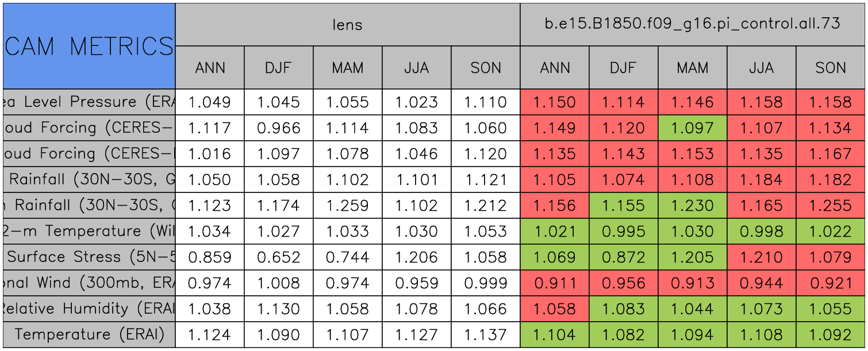Select the DJF column header under lens
868x351 pixels.
pos(279,68)
